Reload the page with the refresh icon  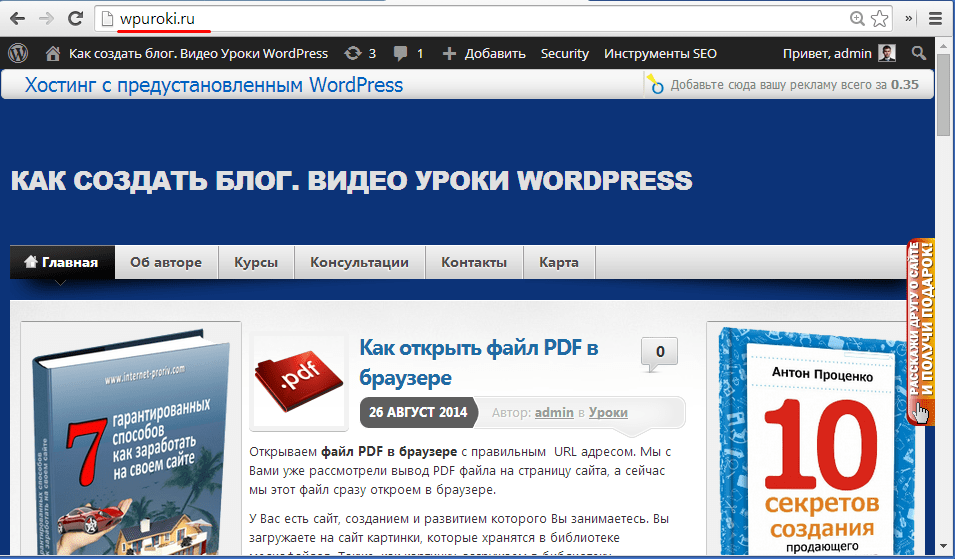pos(75,18)
